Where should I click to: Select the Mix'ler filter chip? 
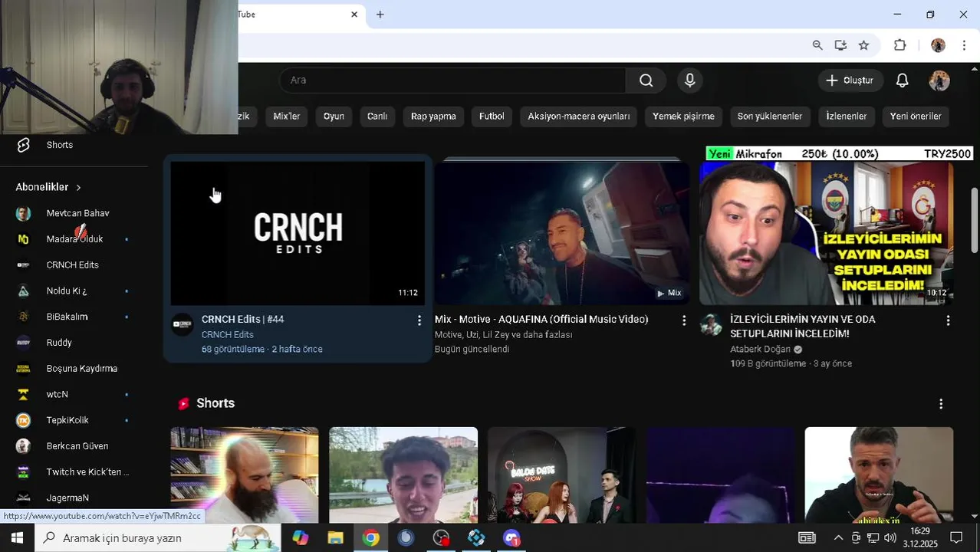(x=287, y=117)
